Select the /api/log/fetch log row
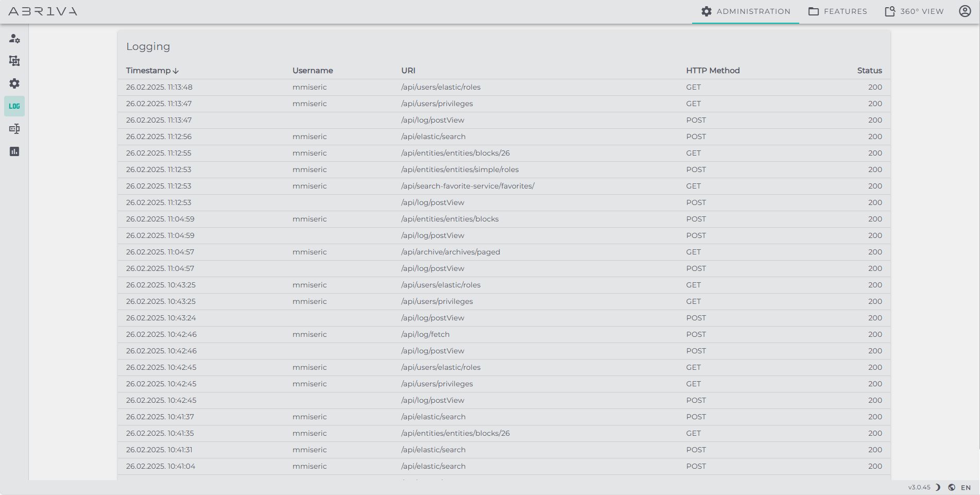The width and height of the screenshot is (980, 495). (425, 334)
